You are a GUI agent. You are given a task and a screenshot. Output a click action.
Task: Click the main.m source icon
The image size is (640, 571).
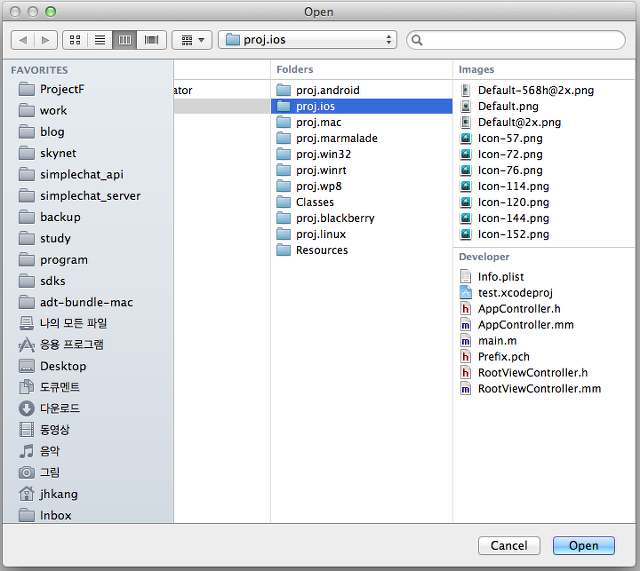pyautogui.click(x=465, y=340)
